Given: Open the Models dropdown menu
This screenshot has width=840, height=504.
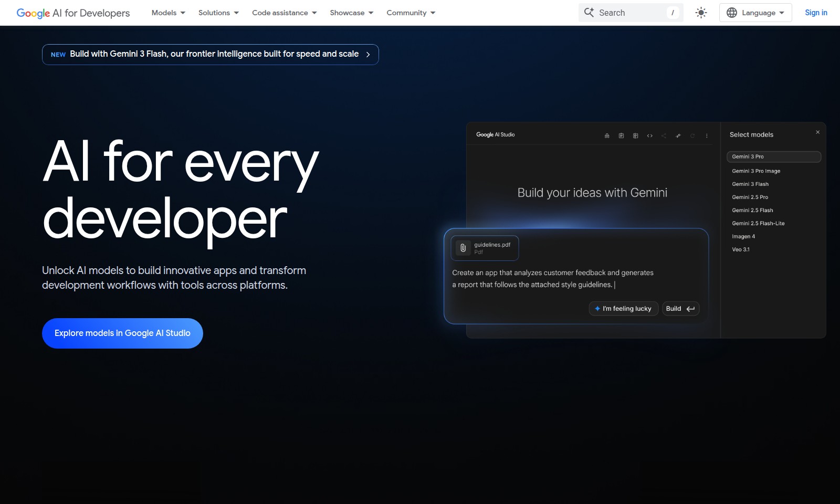Looking at the screenshot, I should click(x=168, y=13).
